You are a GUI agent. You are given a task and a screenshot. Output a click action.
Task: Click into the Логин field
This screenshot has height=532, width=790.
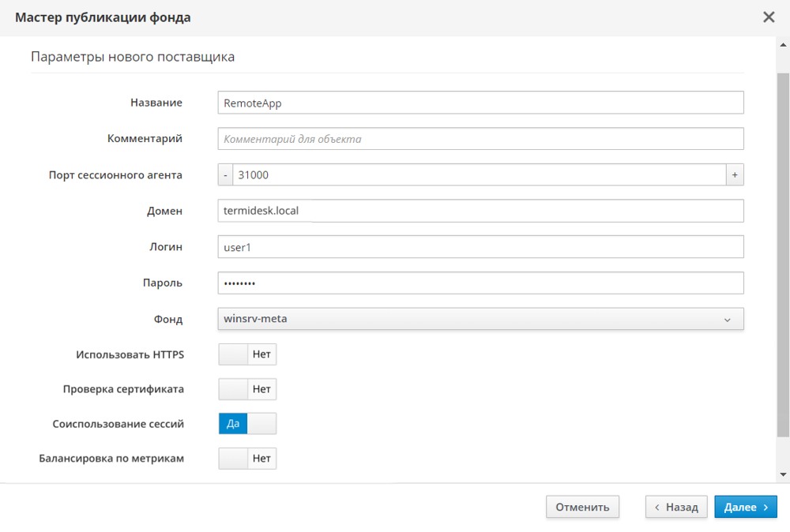coord(480,247)
